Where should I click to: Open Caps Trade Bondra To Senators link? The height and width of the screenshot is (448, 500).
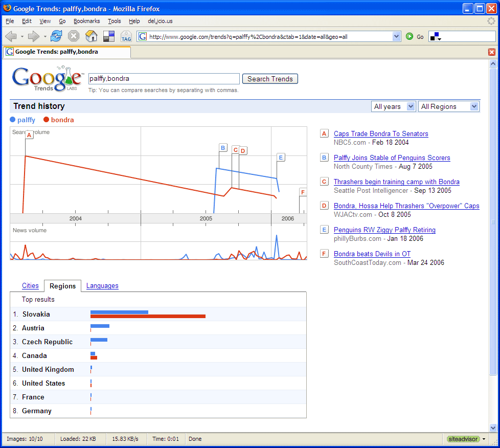[381, 133]
